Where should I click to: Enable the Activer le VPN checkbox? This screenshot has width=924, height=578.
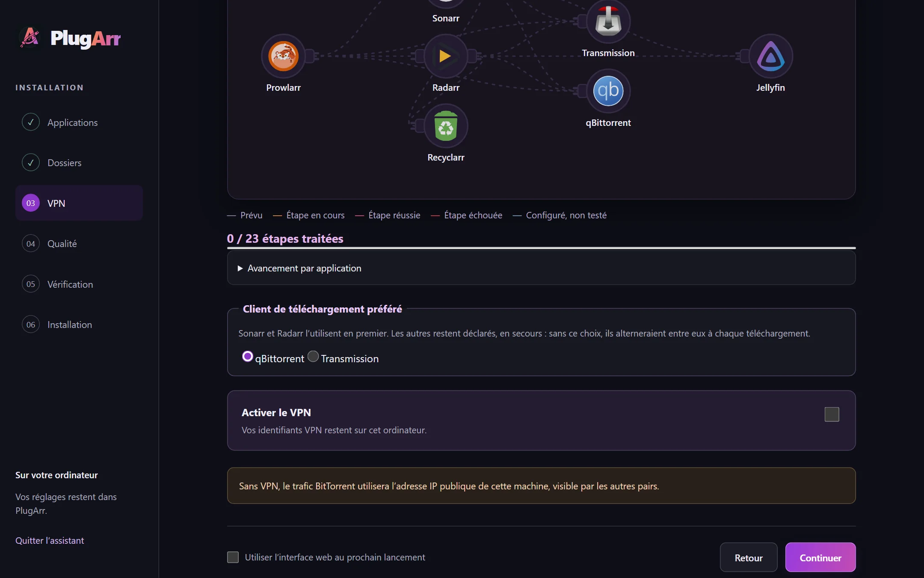coord(832,414)
